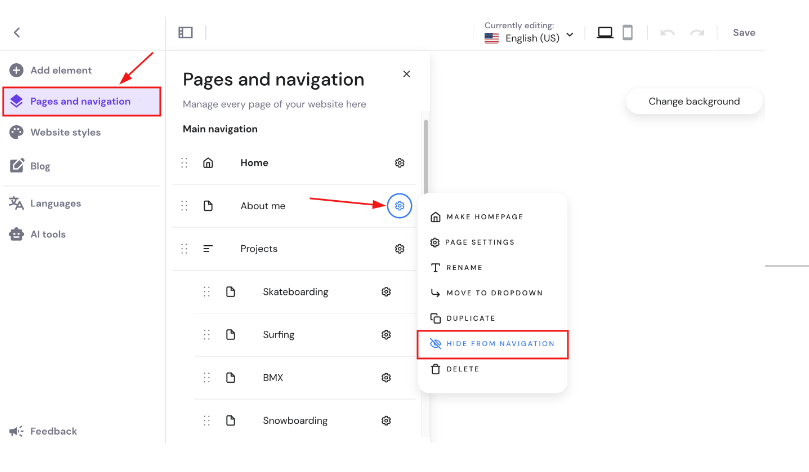
Task: Switch to mobile preview icon
Action: [x=628, y=33]
